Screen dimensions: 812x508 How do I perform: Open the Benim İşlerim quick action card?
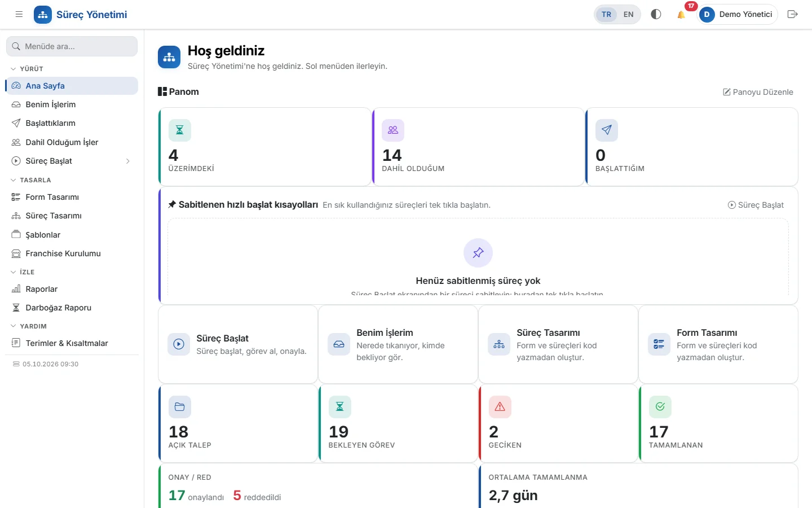coord(398,344)
